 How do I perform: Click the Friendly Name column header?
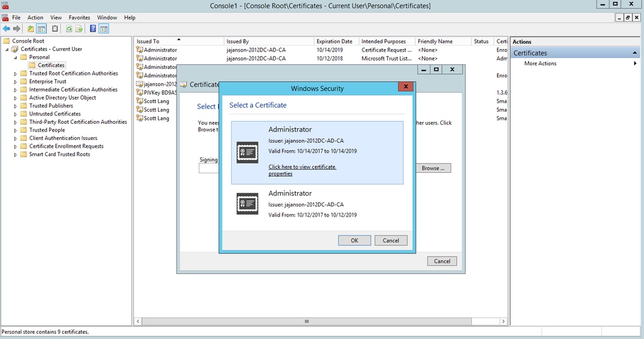coord(443,41)
